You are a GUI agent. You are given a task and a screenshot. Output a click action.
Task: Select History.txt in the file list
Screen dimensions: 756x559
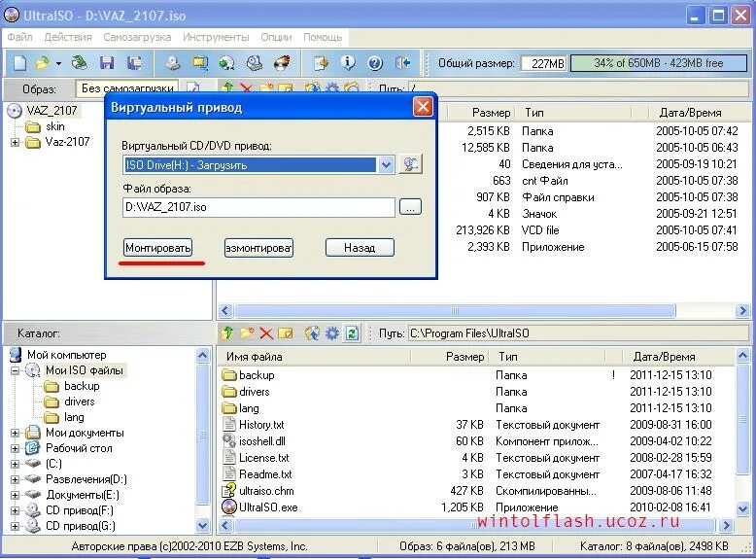point(261,425)
